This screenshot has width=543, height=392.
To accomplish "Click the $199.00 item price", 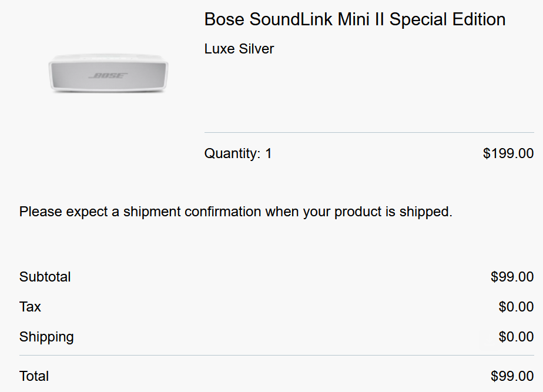I will (508, 153).
